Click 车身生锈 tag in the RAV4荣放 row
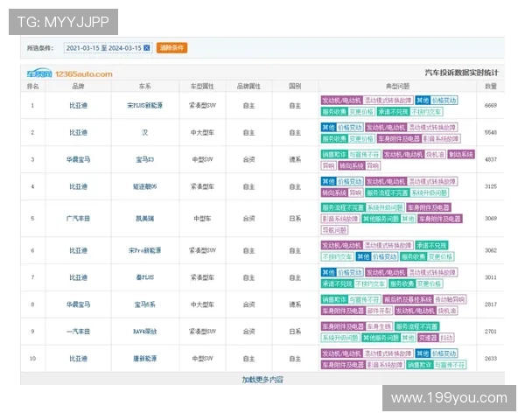The height and width of the screenshot is (420, 525). [379, 326]
